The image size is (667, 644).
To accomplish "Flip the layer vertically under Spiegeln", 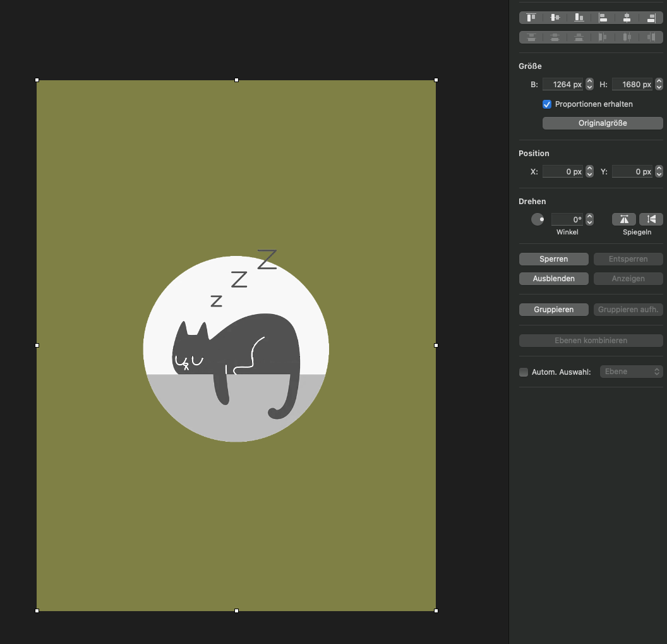I will coord(651,219).
